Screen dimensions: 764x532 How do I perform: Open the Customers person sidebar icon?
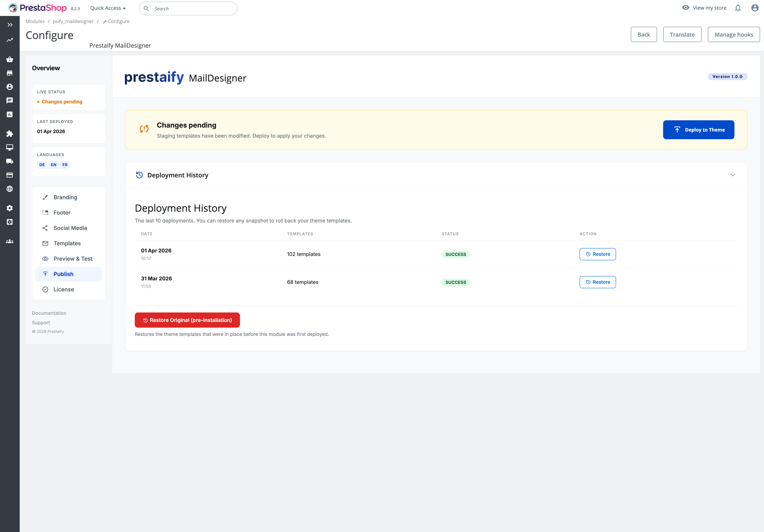click(10, 87)
